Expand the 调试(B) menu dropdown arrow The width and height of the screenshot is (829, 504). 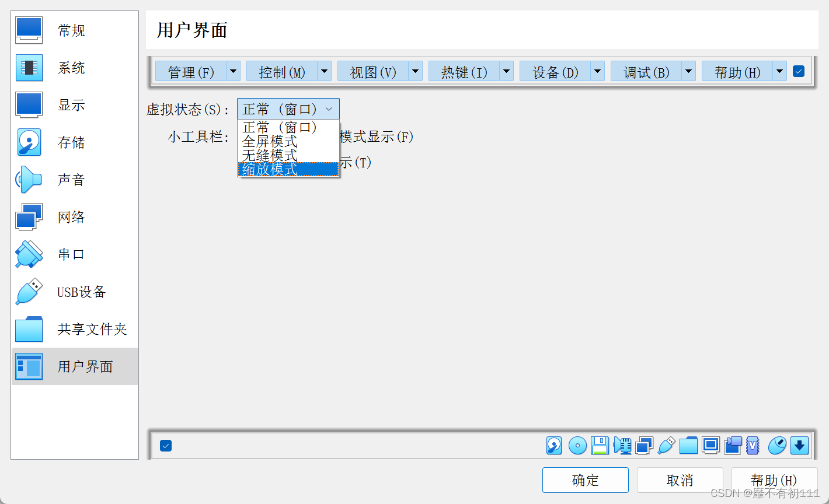[x=689, y=72]
